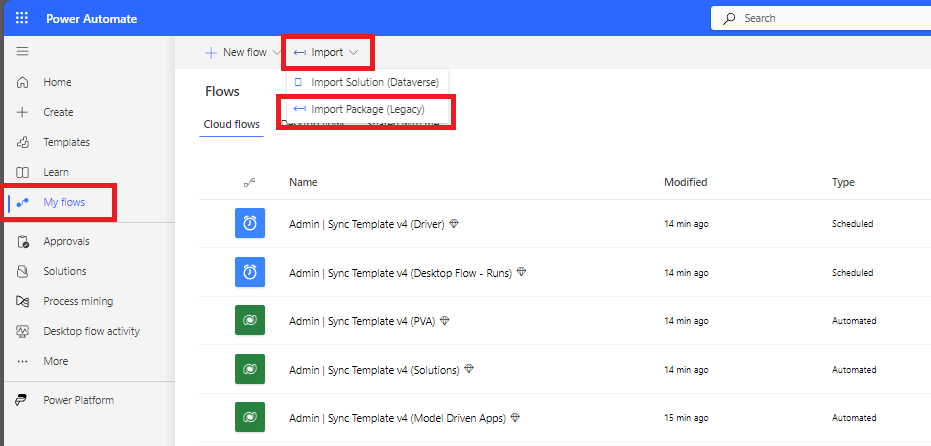Sort by the Type column header
931x446 pixels.
(843, 182)
